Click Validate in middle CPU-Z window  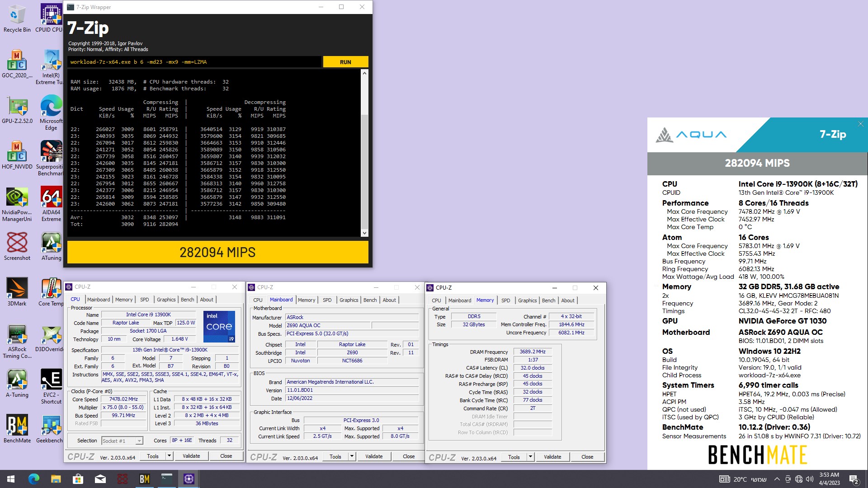(x=374, y=457)
